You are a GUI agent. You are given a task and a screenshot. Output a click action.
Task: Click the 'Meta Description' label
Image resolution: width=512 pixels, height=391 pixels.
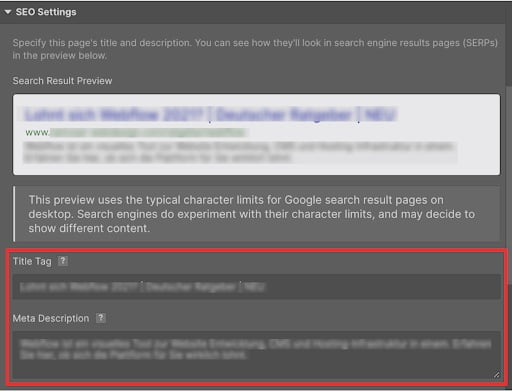click(51, 318)
